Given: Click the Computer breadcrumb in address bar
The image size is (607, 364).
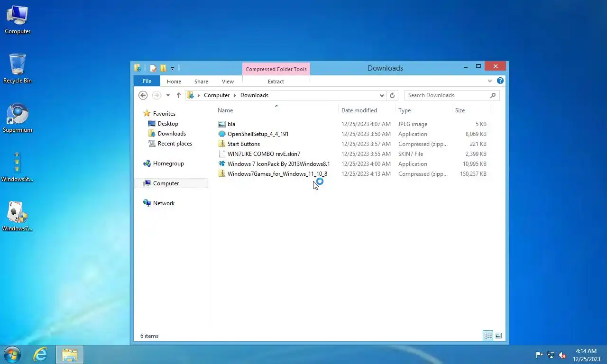Looking at the screenshot, I should [x=217, y=95].
